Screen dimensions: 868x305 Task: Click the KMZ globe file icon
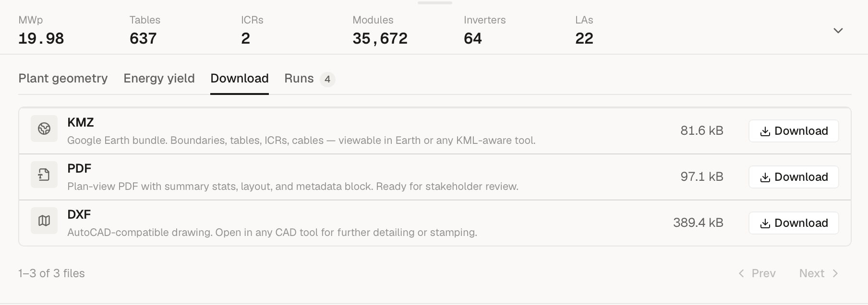coord(44,129)
